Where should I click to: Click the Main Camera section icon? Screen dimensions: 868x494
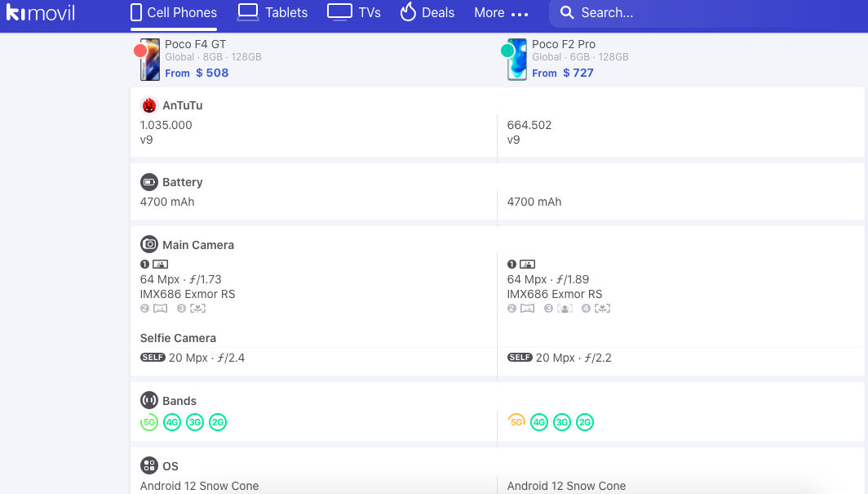(x=148, y=245)
